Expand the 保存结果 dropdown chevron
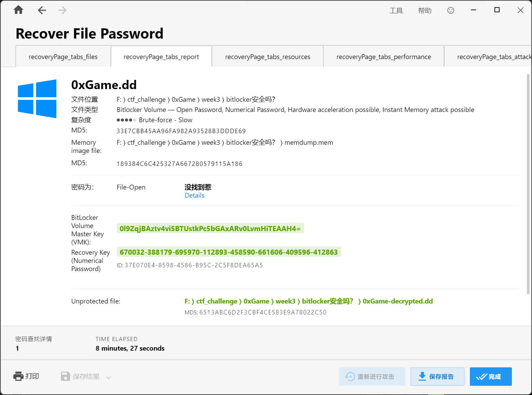Screen dimensions: 532x395 [109, 377]
